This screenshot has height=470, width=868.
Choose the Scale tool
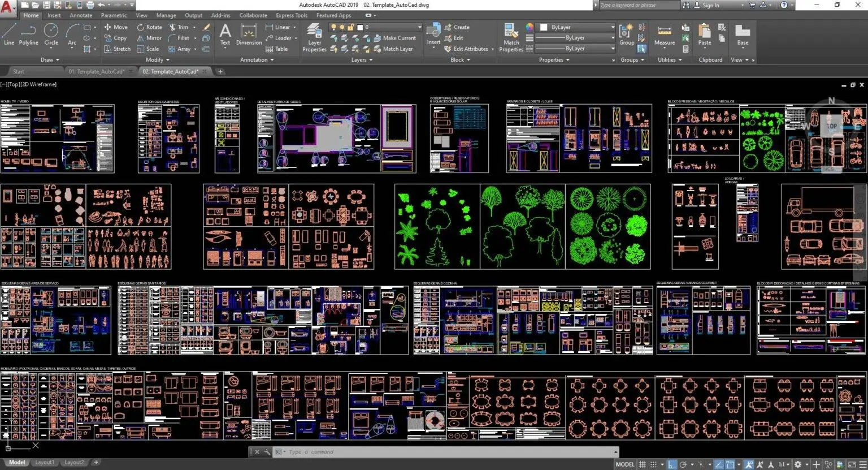click(x=148, y=49)
